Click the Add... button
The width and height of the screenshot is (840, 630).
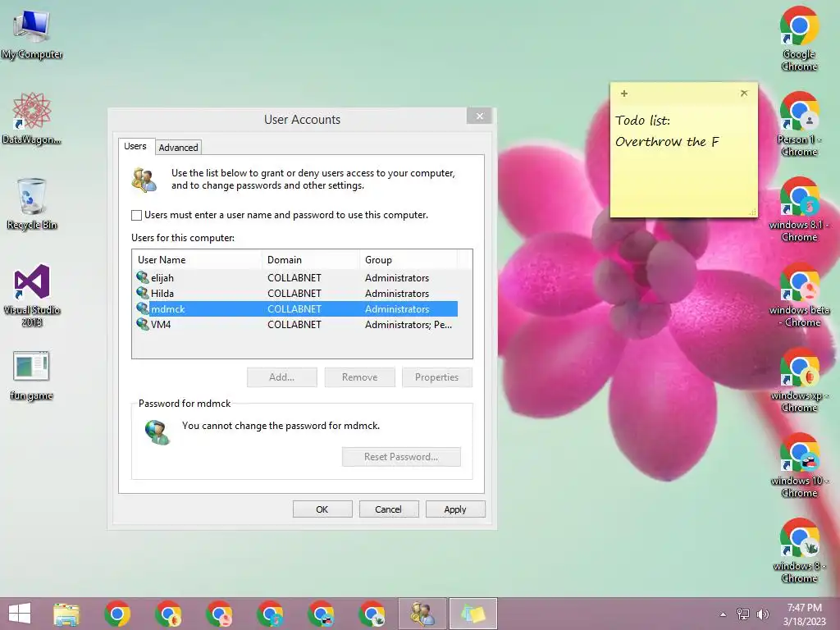(x=282, y=377)
